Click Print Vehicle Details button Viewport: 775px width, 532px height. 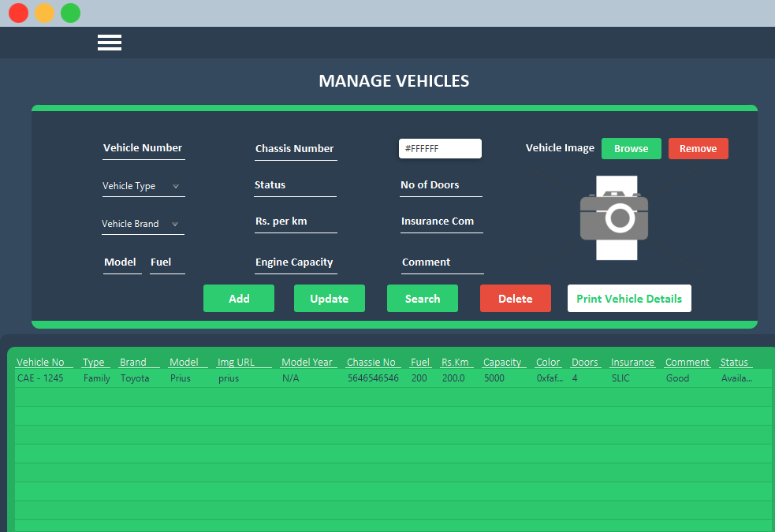click(x=629, y=299)
